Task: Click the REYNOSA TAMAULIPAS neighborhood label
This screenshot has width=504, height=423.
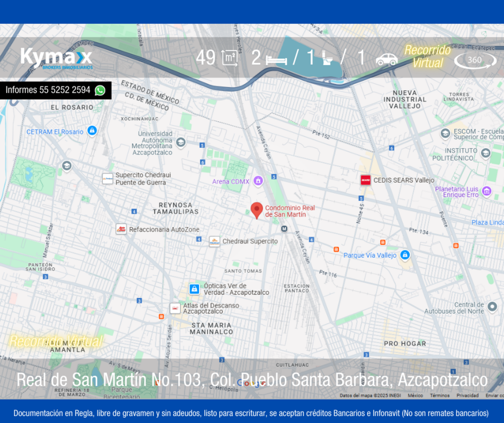Action: tap(175, 208)
